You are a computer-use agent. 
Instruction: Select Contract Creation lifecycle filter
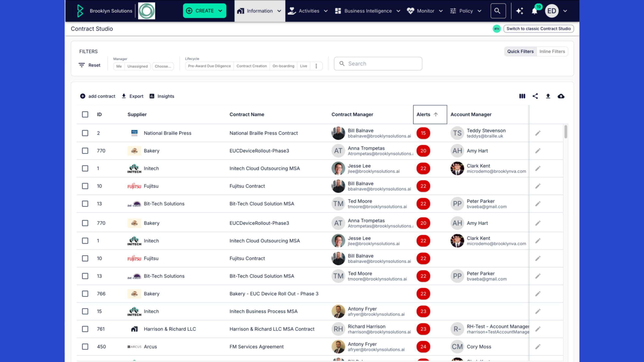click(252, 66)
